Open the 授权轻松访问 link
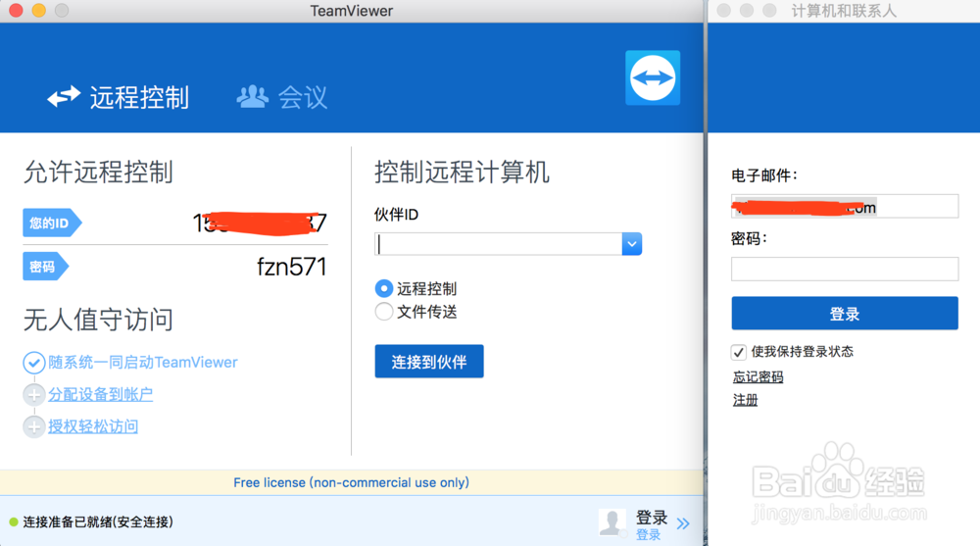This screenshot has height=546, width=980. (x=93, y=425)
